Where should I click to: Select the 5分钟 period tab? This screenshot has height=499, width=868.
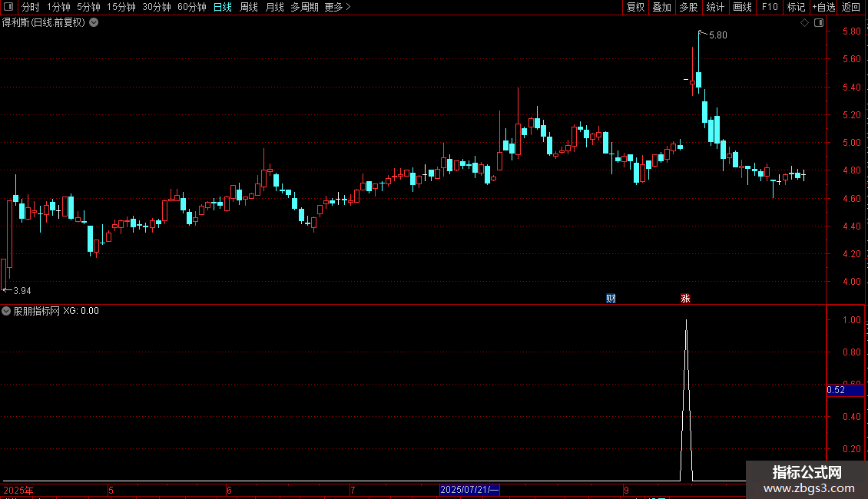click(88, 7)
